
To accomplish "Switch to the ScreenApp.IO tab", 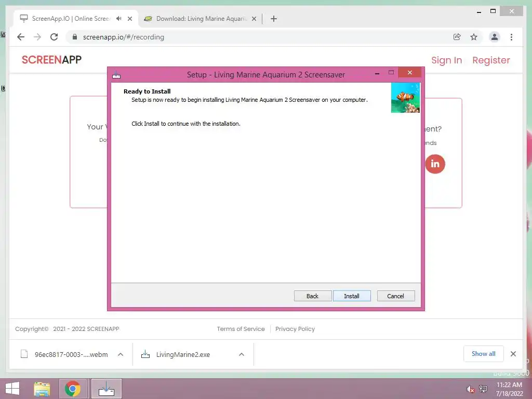I will 71,19.
